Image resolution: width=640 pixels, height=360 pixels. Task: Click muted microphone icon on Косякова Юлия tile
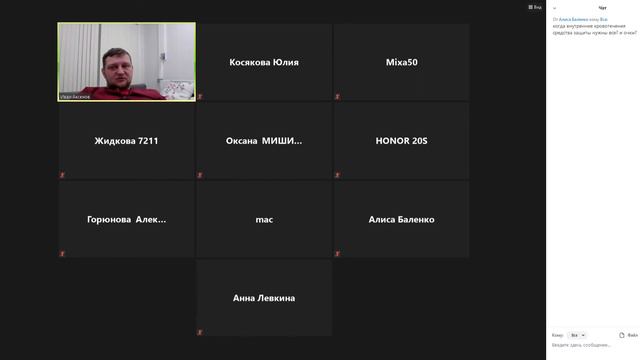pos(200,97)
